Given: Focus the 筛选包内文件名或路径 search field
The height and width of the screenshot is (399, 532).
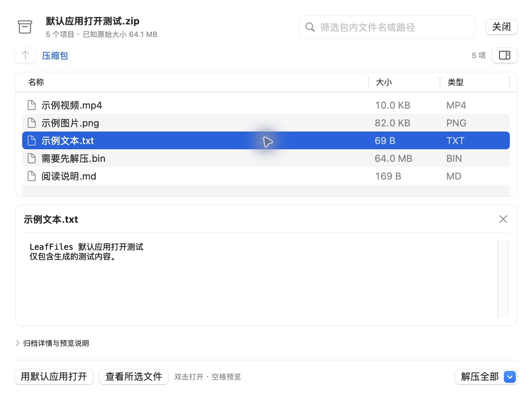Looking at the screenshot, I should point(387,27).
